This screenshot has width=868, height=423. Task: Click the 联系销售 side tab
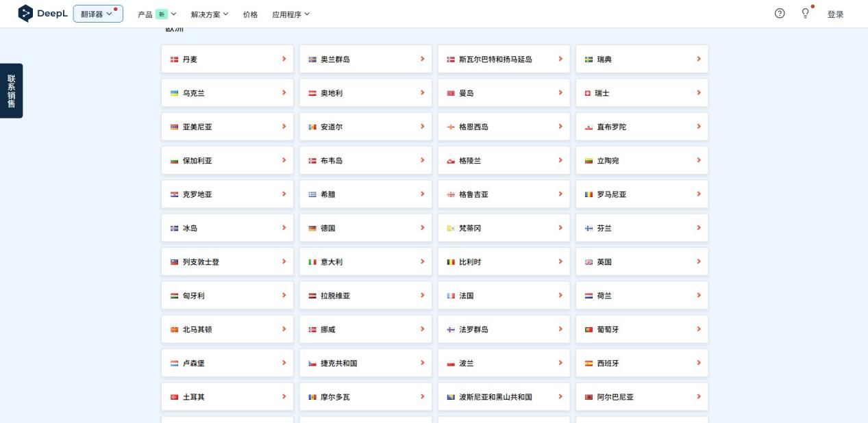coord(11,91)
